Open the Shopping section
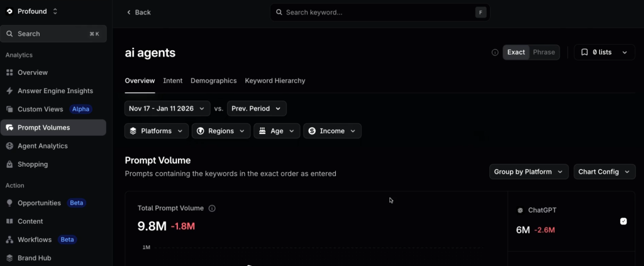 tap(53, 164)
